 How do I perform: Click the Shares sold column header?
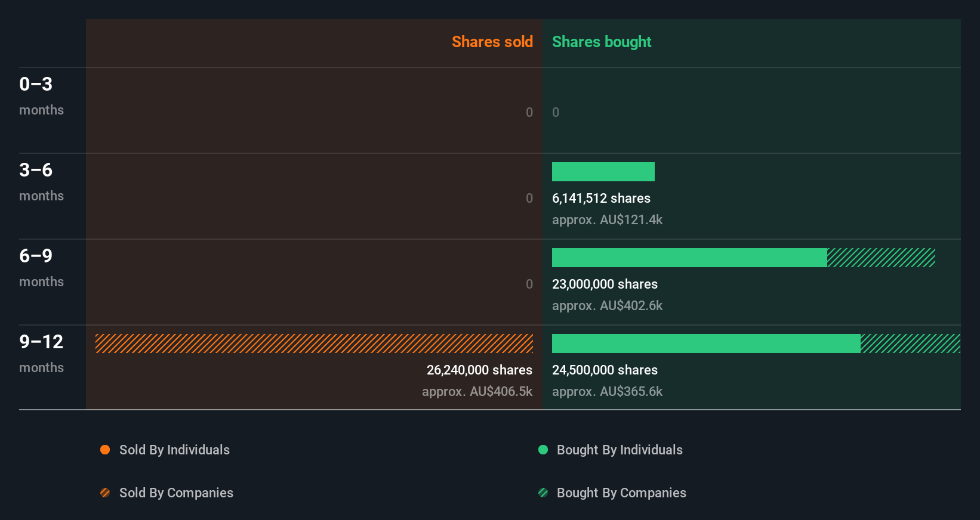[x=492, y=42]
